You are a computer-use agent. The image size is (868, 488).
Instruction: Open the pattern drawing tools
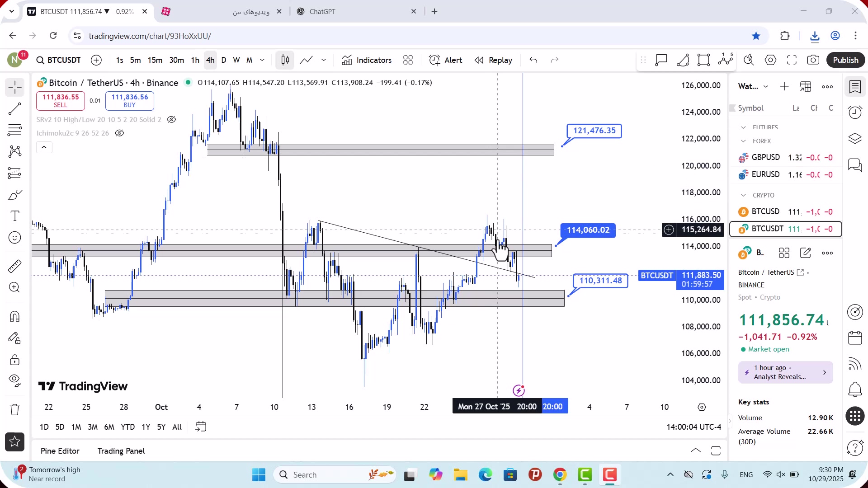point(14,151)
